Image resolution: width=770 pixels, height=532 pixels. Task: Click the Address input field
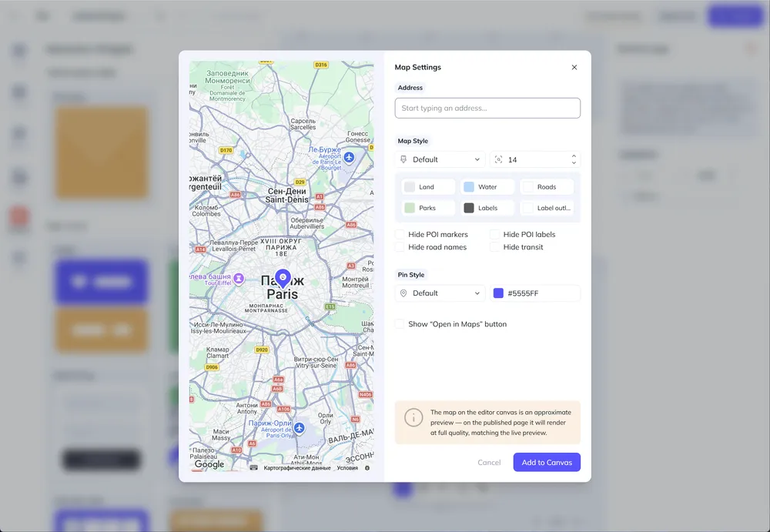pyautogui.click(x=487, y=108)
